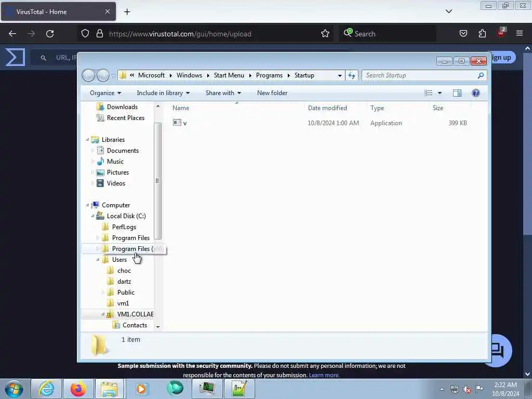Open Firefox hamburger application menu
Image resolution: width=532 pixels, height=399 pixels.
519,33
